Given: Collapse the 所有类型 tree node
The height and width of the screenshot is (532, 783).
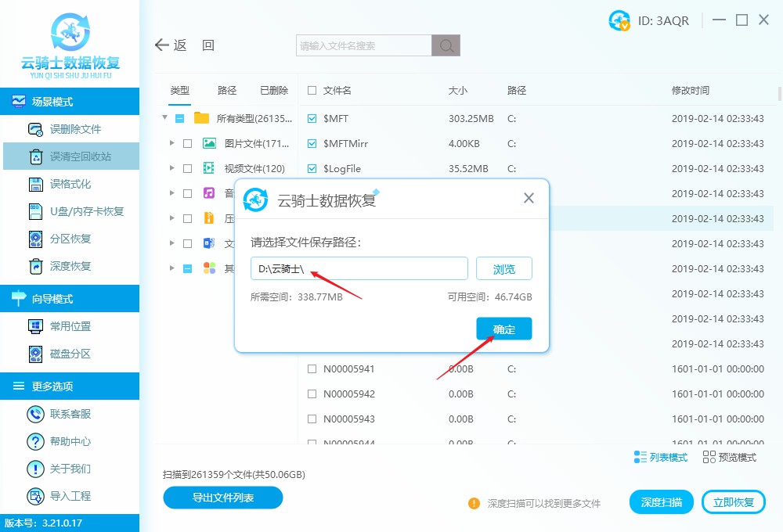Looking at the screenshot, I should tap(164, 118).
